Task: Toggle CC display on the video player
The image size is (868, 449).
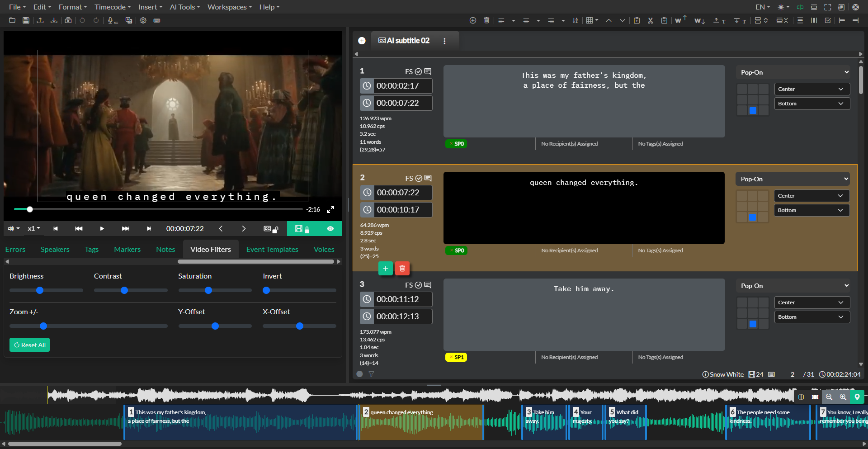Action: pos(267,229)
